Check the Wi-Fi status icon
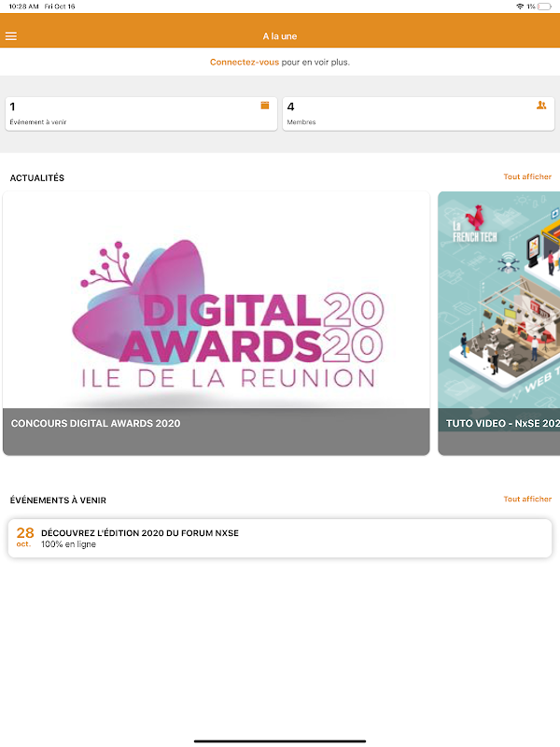 pos(520,7)
